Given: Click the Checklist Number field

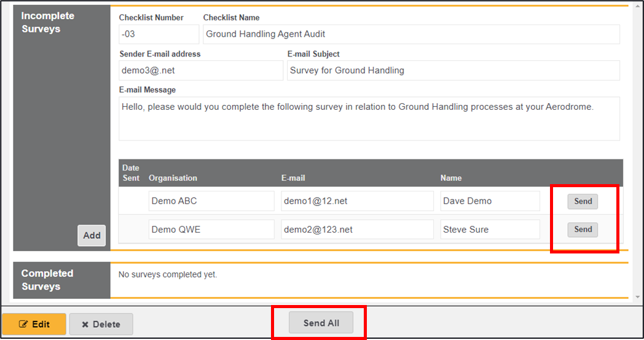Looking at the screenshot, I should click(159, 34).
